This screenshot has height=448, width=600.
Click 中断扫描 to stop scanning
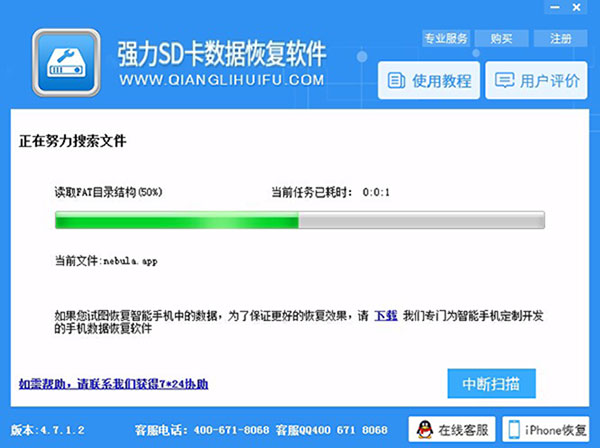(x=491, y=383)
